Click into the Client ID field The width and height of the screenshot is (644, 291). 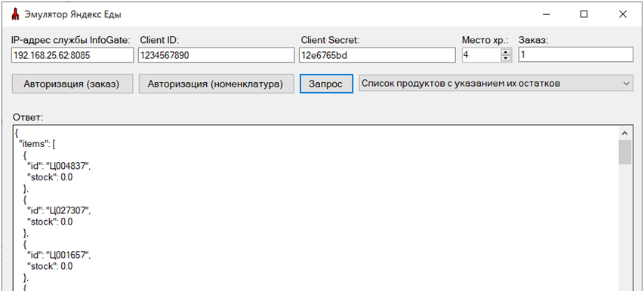(x=216, y=55)
